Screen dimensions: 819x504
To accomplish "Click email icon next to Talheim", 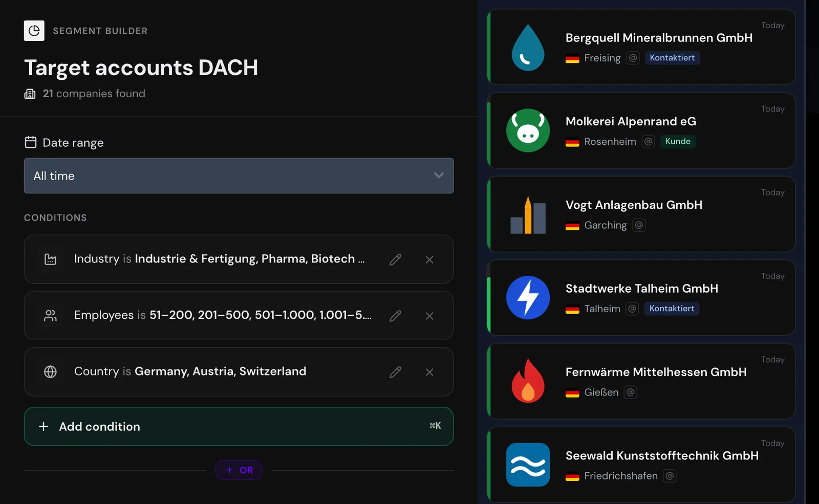I will point(632,309).
